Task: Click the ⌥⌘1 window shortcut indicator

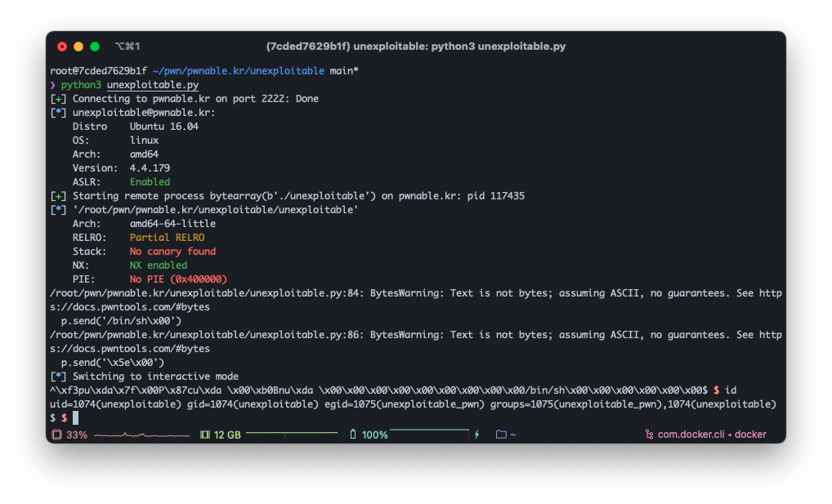Action: pyautogui.click(x=127, y=47)
